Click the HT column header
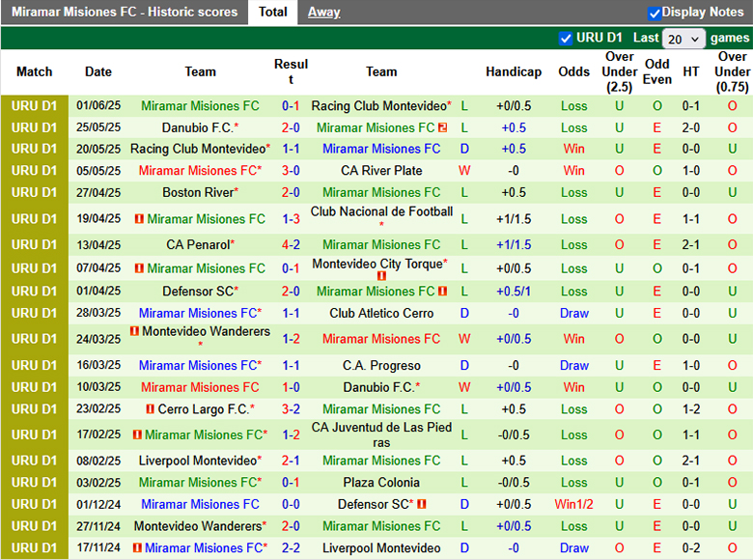This screenshot has width=753, height=560. point(690,72)
